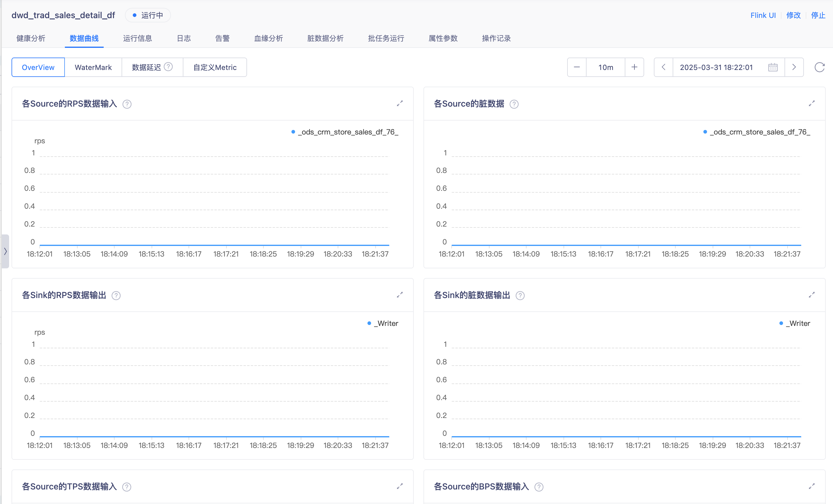Click help icon next to 各Sink的脏数据输出
833x504 pixels.
pos(520,296)
